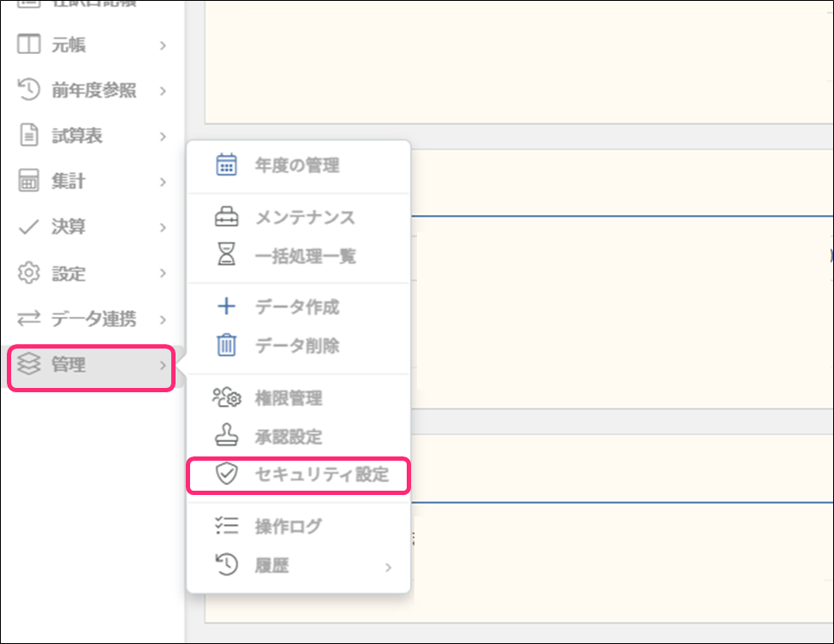Viewport: 834px width, 644px height.
Task: Expand the データ連携 sidebar chevron
Action: coord(163,319)
